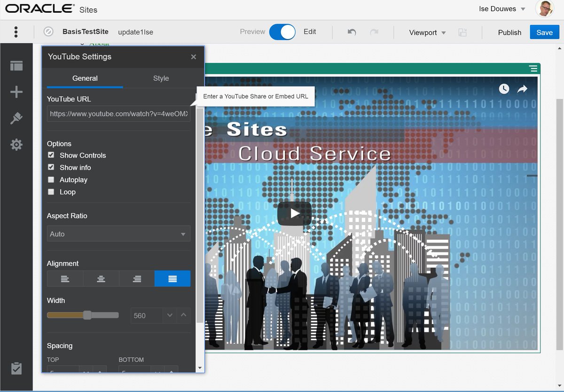564x392 pixels.
Task: Open the add component plus icon
Action: 16,92
